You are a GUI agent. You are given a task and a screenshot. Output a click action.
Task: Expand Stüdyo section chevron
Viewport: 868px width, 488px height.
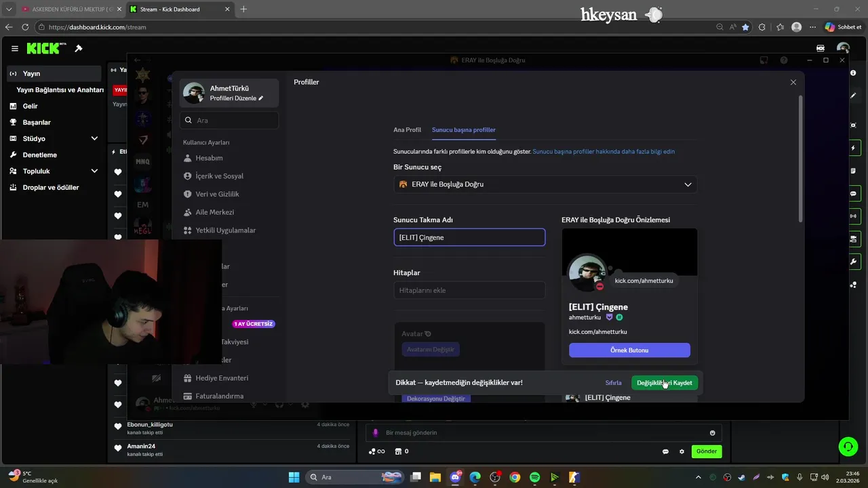94,138
